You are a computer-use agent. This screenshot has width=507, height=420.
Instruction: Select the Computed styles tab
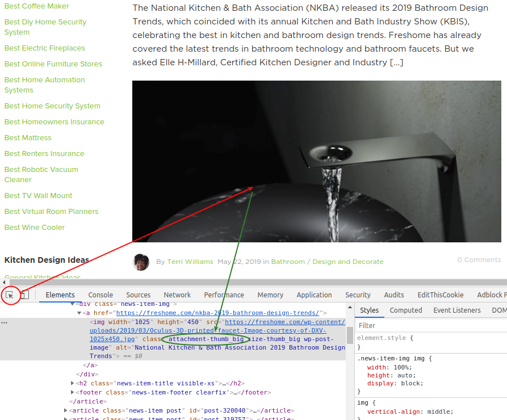click(405, 310)
